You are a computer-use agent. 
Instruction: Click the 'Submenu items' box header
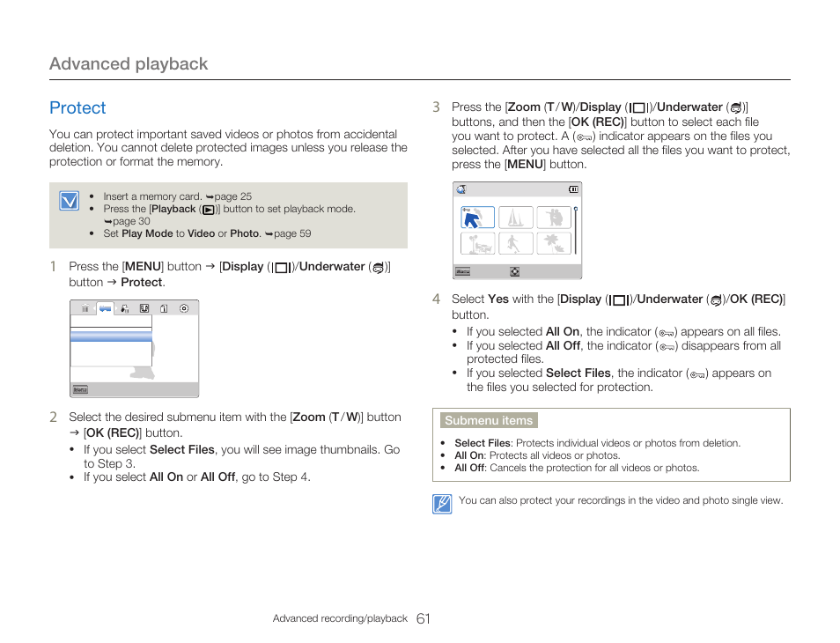pos(489,421)
